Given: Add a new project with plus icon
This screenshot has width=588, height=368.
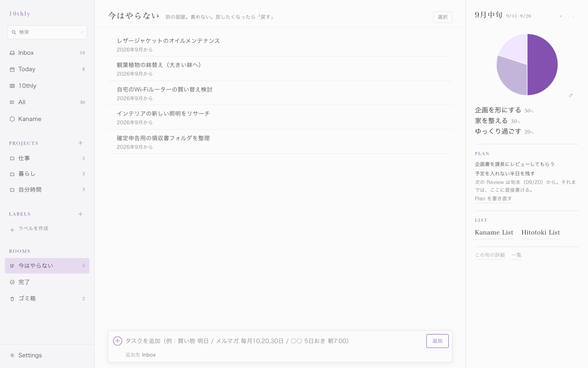Looking at the screenshot, I should tap(80, 143).
